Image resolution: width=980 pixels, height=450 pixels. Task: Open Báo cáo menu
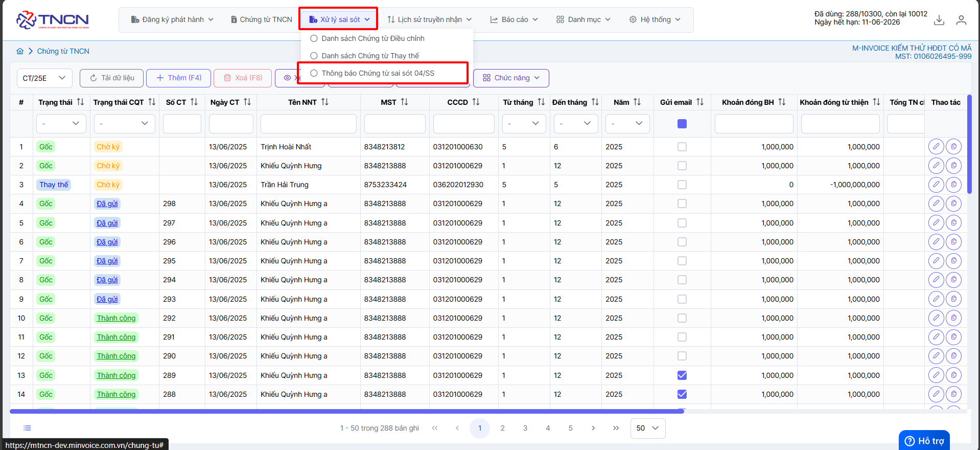514,20
